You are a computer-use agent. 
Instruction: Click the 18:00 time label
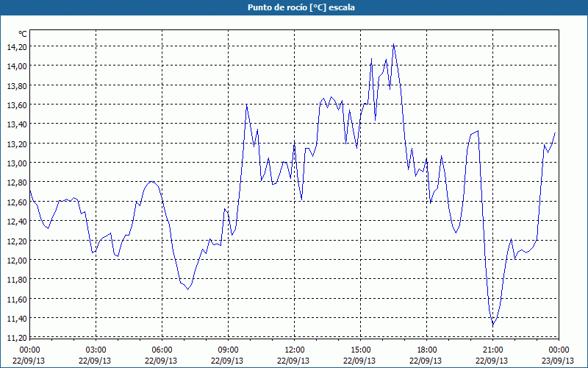pos(427,350)
